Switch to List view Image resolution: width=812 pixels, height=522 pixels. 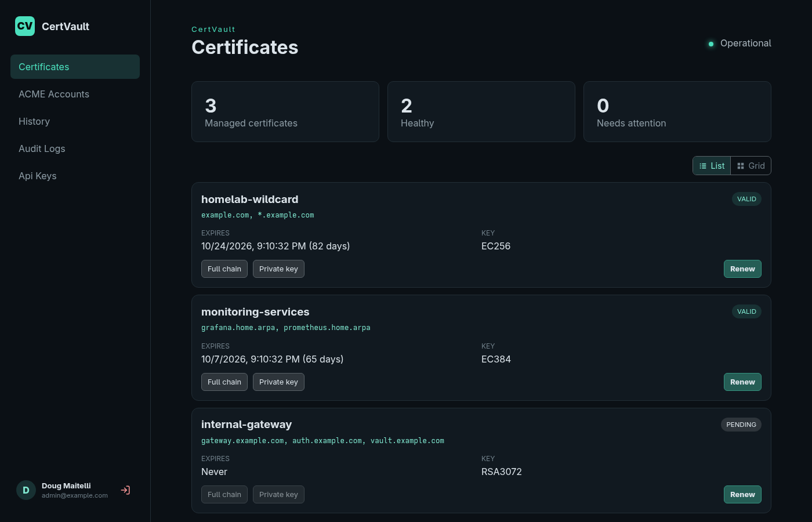click(x=712, y=166)
